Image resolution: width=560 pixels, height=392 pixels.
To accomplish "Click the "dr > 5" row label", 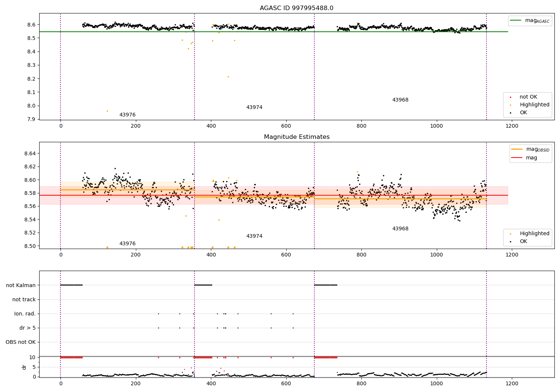I will point(28,328).
